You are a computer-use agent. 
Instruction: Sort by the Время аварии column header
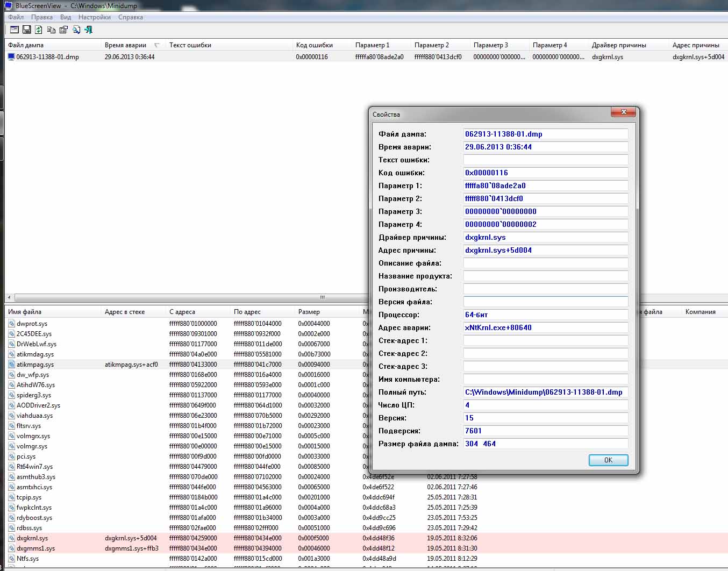tap(133, 45)
